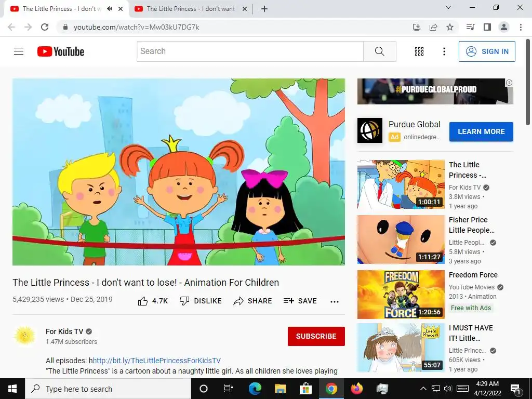Open more actions ellipsis below video

coord(335,302)
